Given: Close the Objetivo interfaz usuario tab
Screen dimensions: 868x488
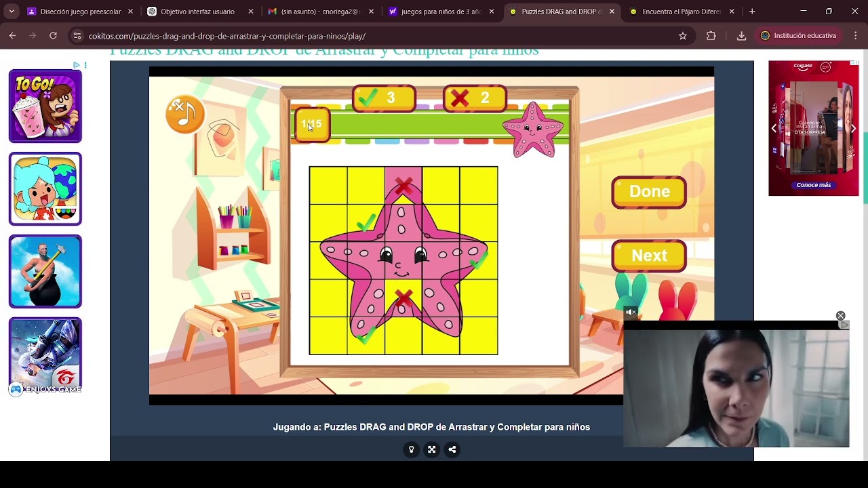Looking at the screenshot, I should point(250,12).
